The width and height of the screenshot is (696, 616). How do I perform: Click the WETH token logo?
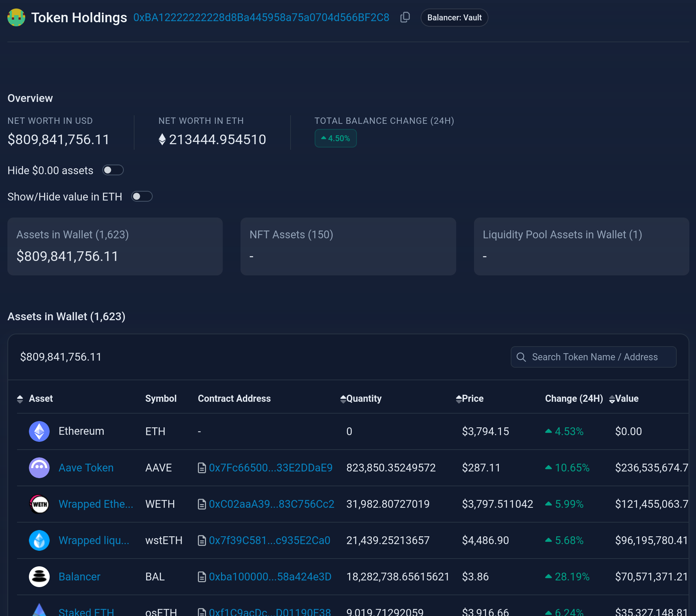point(39,504)
